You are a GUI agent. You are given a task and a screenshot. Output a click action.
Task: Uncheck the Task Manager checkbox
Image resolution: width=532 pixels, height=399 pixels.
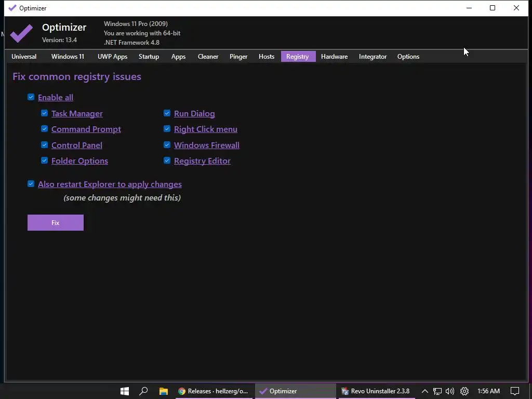[x=45, y=113]
